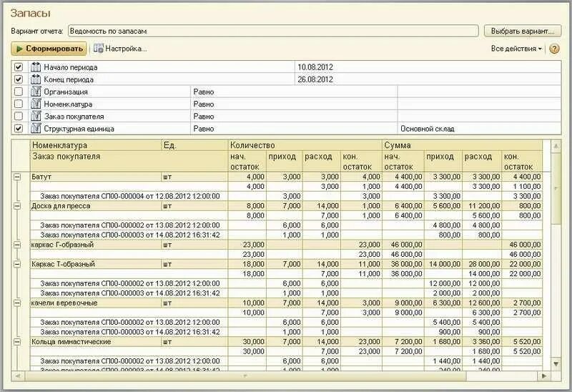Enable the Организация filter checkbox
The width and height of the screenshot is (572, 392).
tap(19, 92)
